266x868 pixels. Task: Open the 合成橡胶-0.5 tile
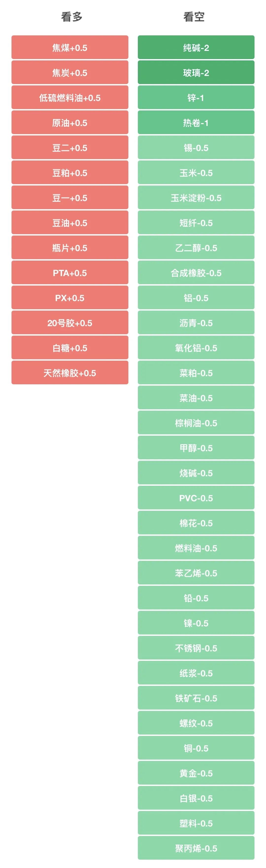pos(196,273)
